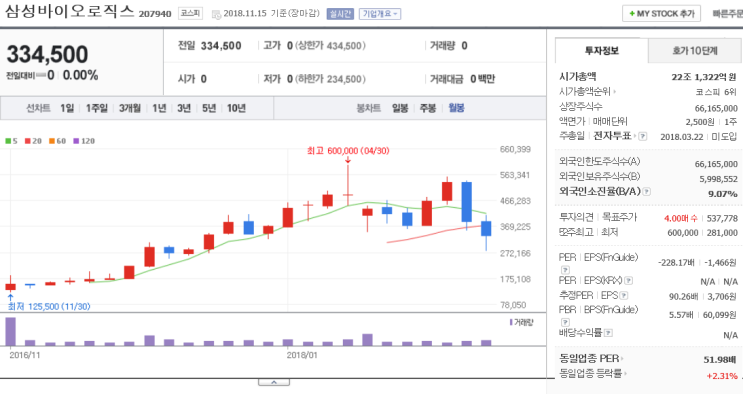Click the help icon beside 외국인소진율(B/A)
This screenshot has width=743, height=394.
point(646,192)
